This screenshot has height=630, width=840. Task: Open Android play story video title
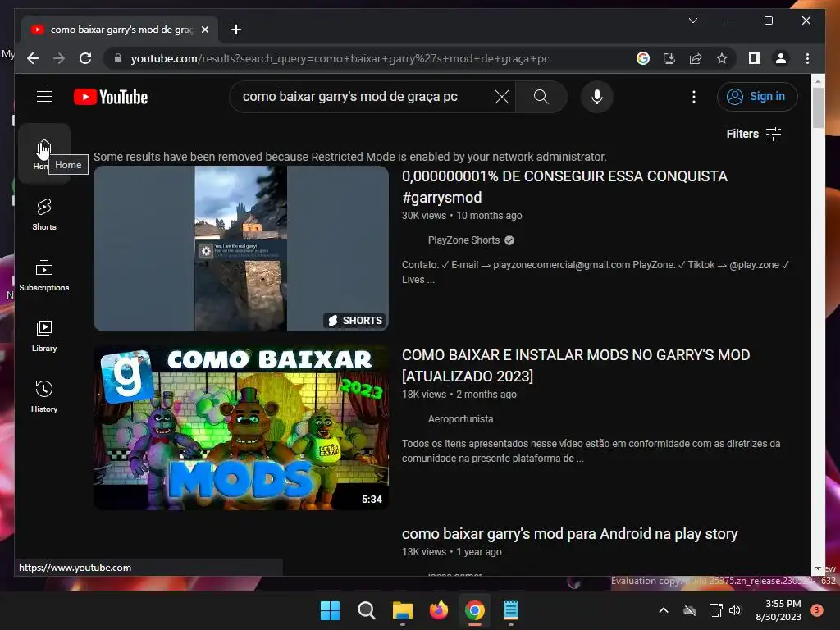569,534
